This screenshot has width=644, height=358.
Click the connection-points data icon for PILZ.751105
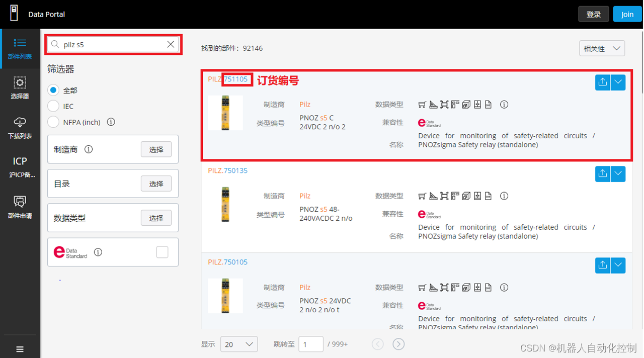coord(444,105)
